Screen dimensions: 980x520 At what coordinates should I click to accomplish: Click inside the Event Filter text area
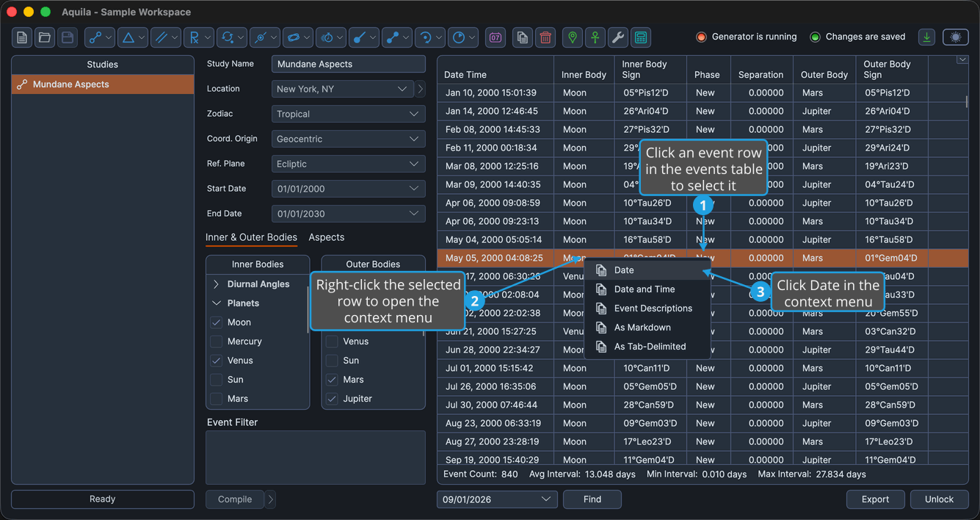(316, 458)
